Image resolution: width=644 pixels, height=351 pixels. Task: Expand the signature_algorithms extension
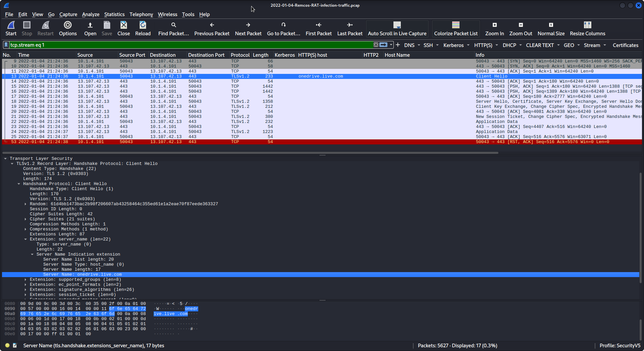click(25, 290)
